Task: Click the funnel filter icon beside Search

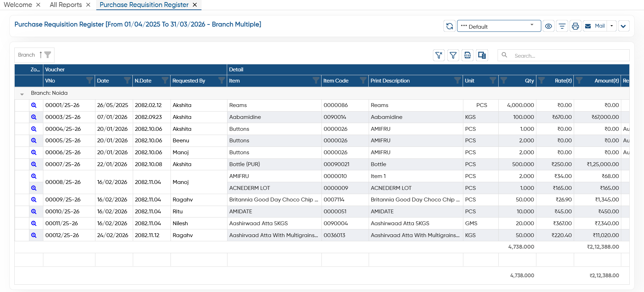Action: 453,55
